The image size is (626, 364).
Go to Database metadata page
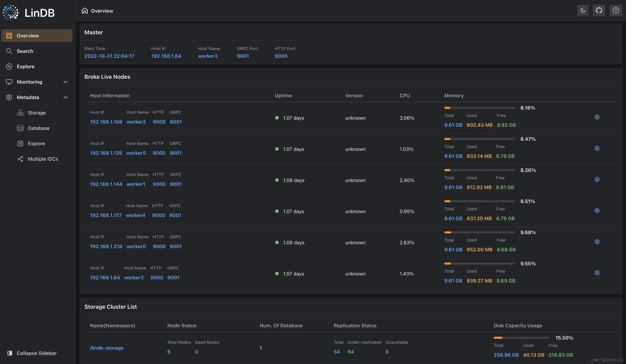pyautogui.click(x=39, y=128)
